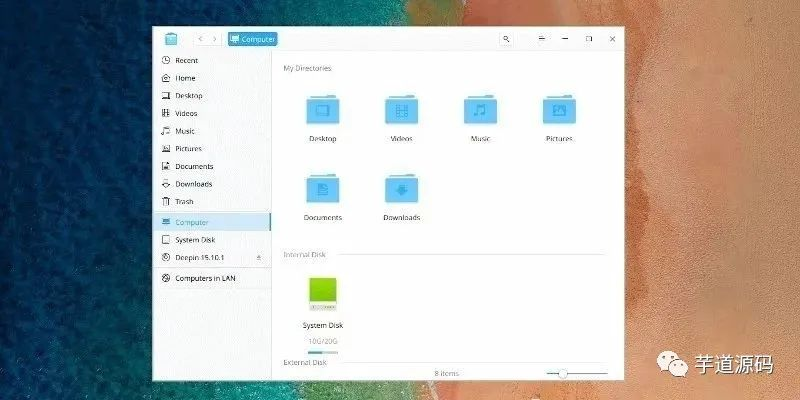Open the Pictures folder icon

pyautogui.click(x=559, y=110)
